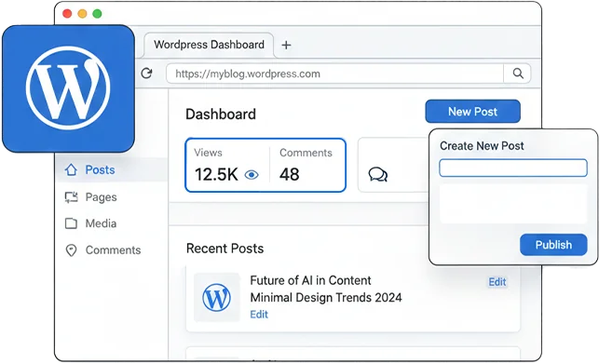
Task: Click the Dashboard heading
Action: (x=221, y=115)
